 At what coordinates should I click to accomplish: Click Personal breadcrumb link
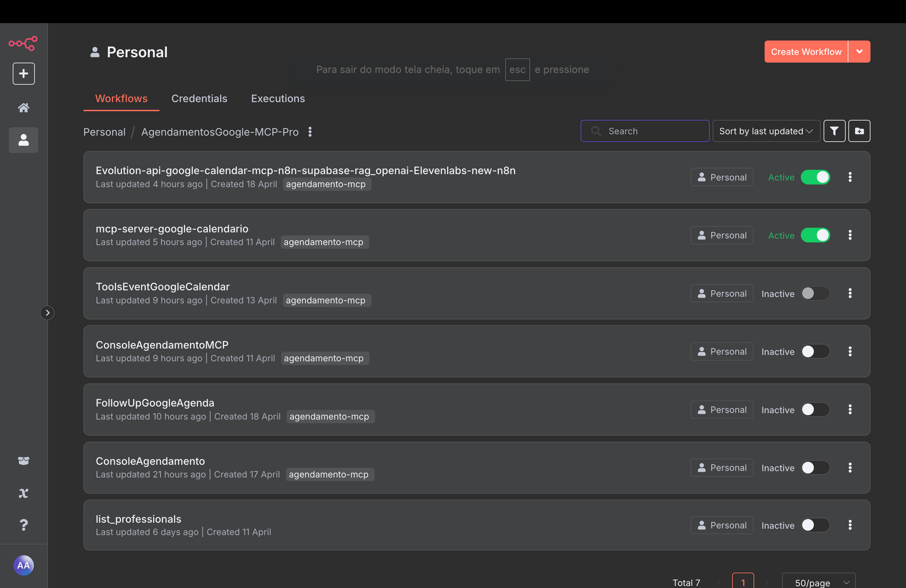104,132
